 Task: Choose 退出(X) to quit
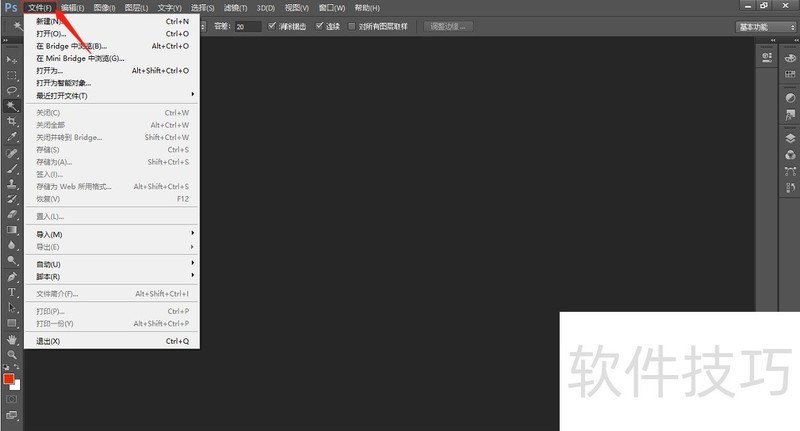[x=111, y=341]
